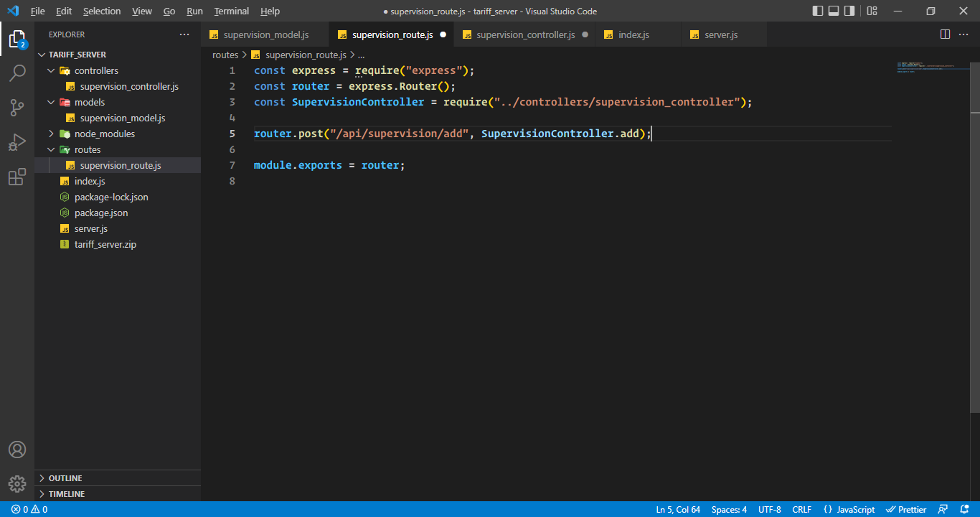Toggle the Panel layout button

[x=834, y=11]
